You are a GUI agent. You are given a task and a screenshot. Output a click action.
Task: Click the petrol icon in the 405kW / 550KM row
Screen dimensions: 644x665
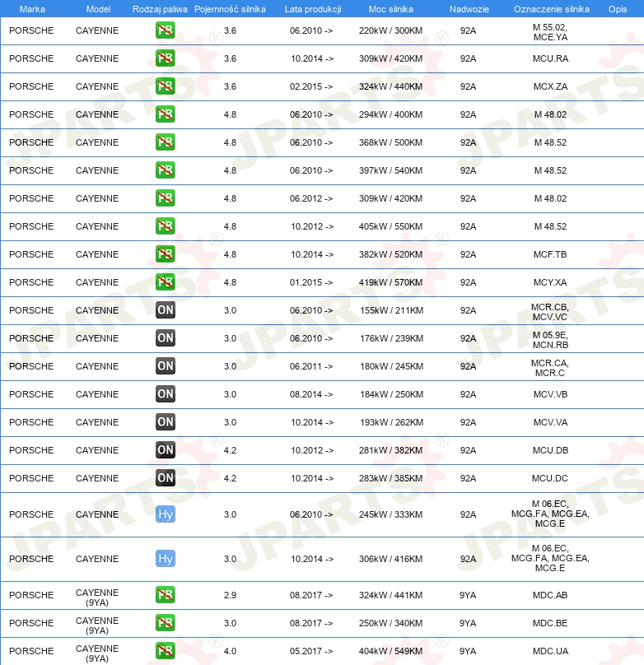[x=166, y=226]
